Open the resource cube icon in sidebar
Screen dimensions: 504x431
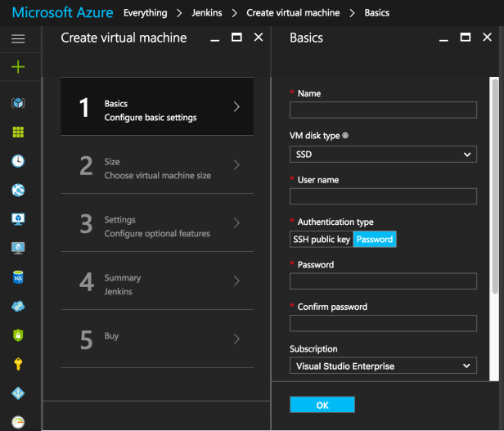tap(18, 103)
